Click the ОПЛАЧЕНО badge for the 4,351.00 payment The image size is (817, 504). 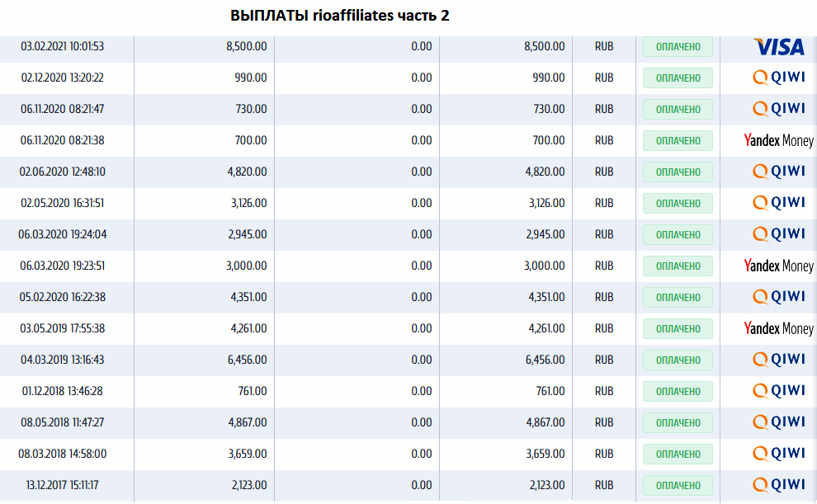tap(678, 297)
